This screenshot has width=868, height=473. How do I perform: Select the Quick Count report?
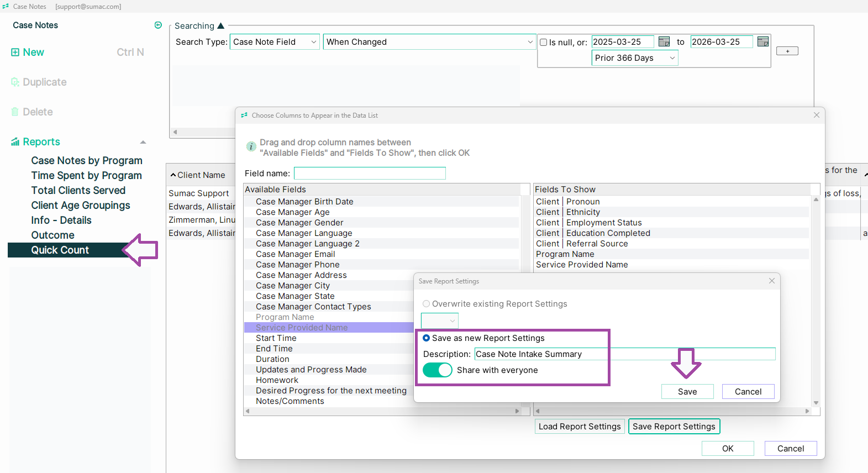tap(60, 250)
